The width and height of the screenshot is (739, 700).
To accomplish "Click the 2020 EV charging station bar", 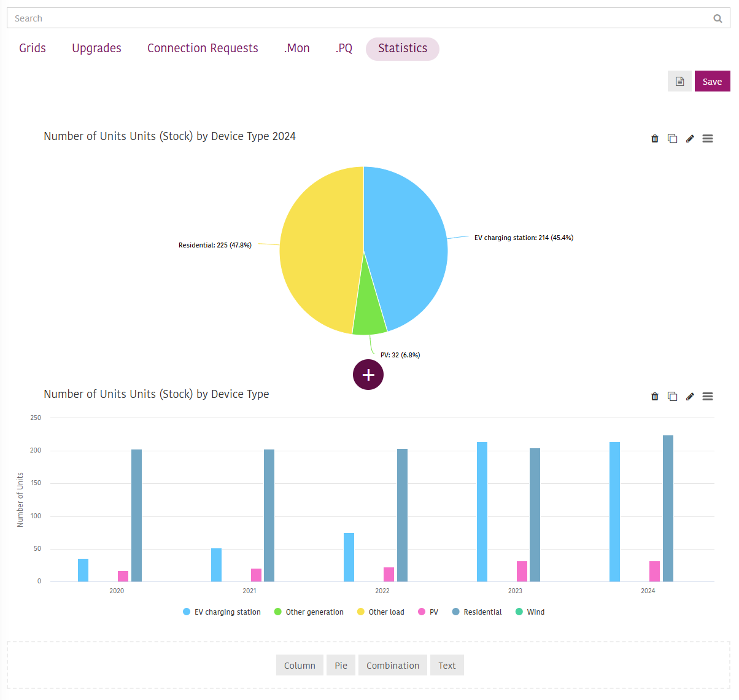I will [x=83, y=570].
